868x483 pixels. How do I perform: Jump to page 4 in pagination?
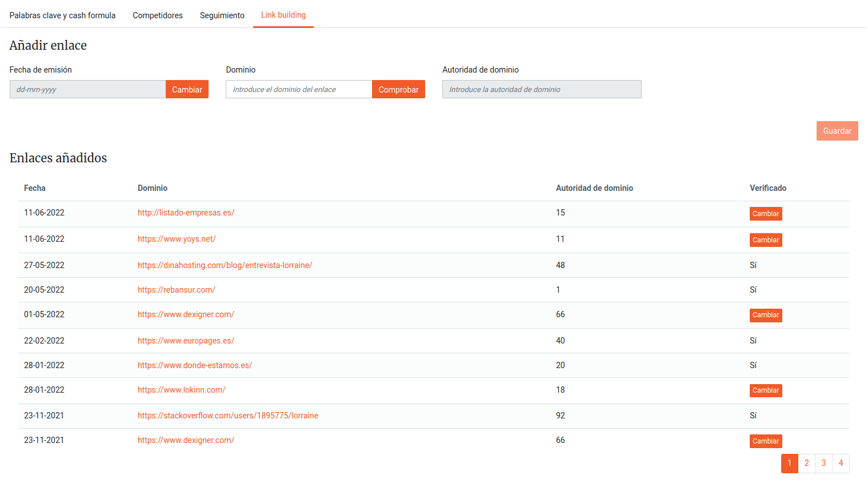[x=841, y=464]
